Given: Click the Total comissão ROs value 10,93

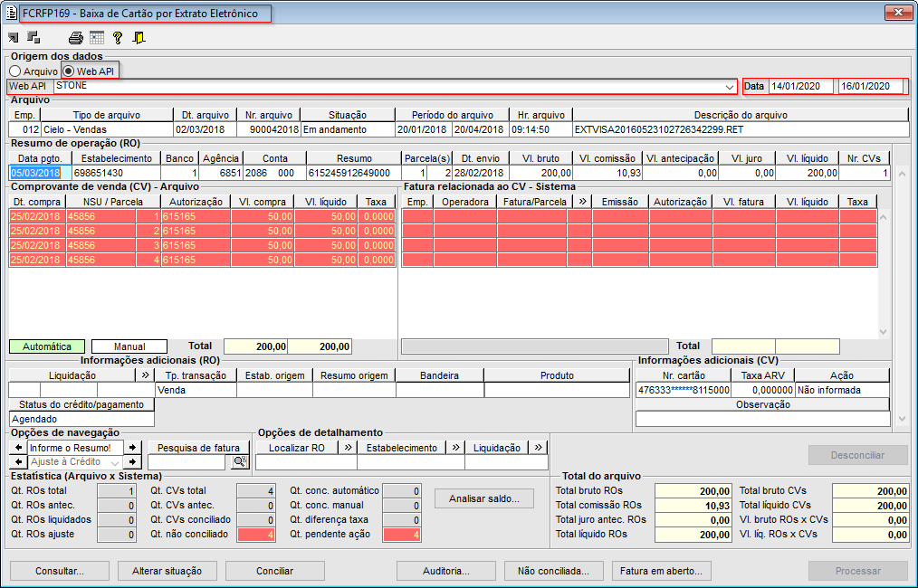Looking at the screenshot, I should (693, 506).
